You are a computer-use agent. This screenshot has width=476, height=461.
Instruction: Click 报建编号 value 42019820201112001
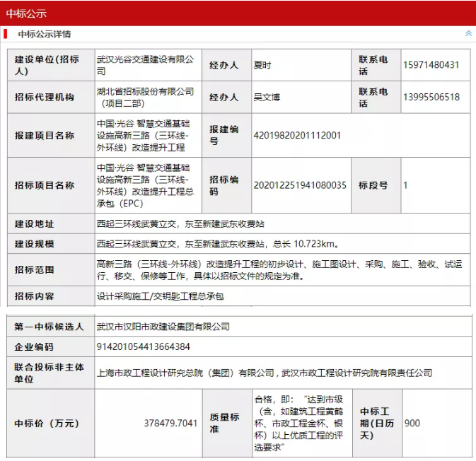[297, 135]
